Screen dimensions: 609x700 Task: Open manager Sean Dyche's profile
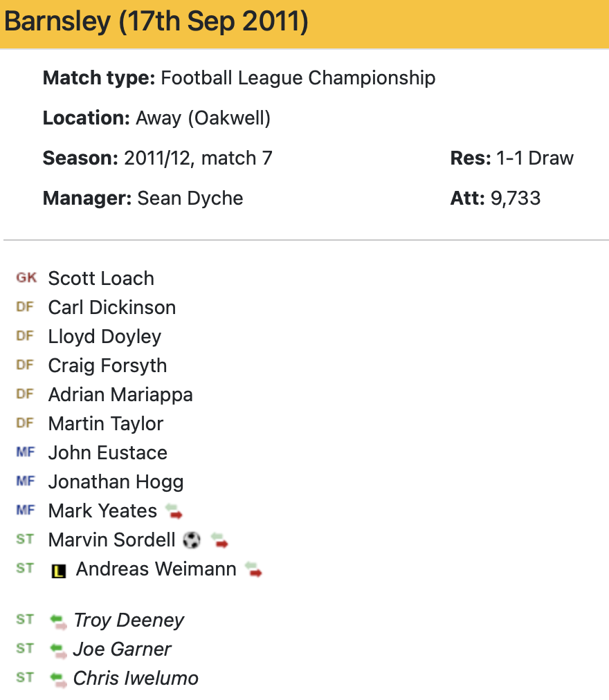click(190, 199)
